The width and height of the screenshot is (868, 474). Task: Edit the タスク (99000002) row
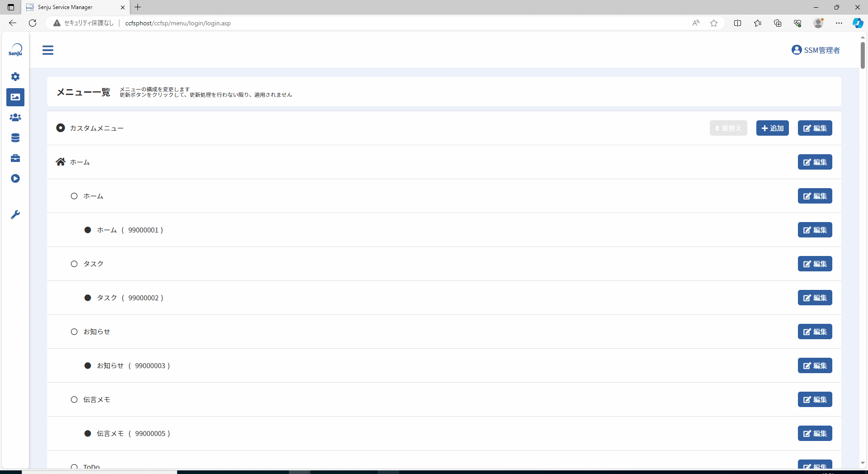815,298
